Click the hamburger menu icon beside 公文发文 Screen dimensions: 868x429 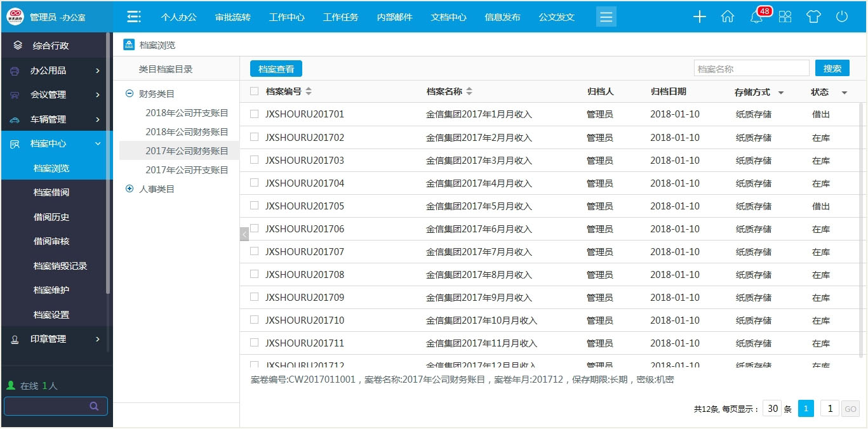[606, 16]
